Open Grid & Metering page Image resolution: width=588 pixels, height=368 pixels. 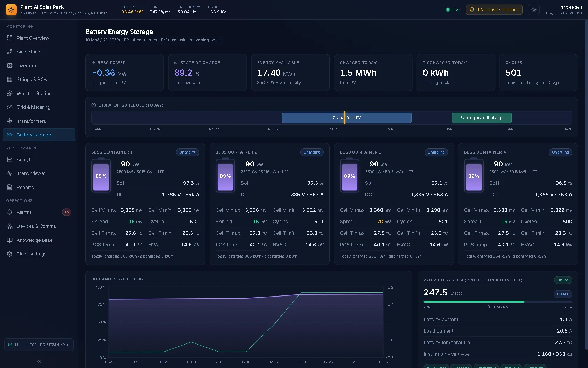point(39,107)
